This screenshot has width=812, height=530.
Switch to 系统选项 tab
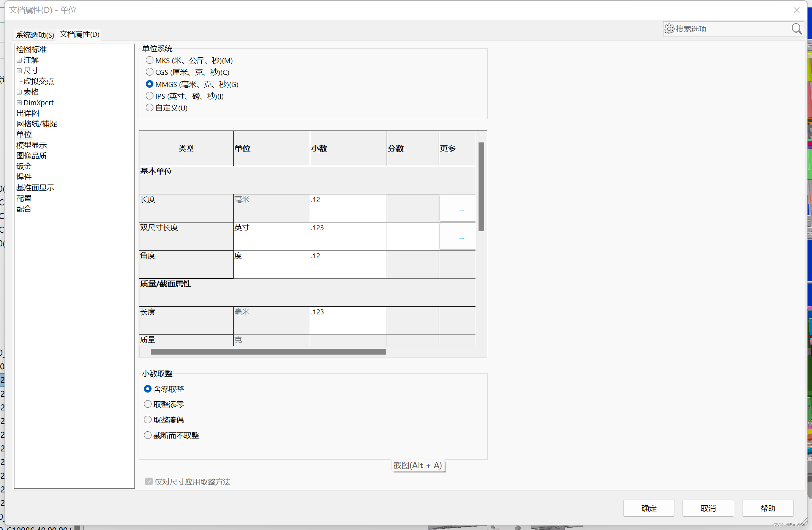pyautogui.click(x=35, y=35)
